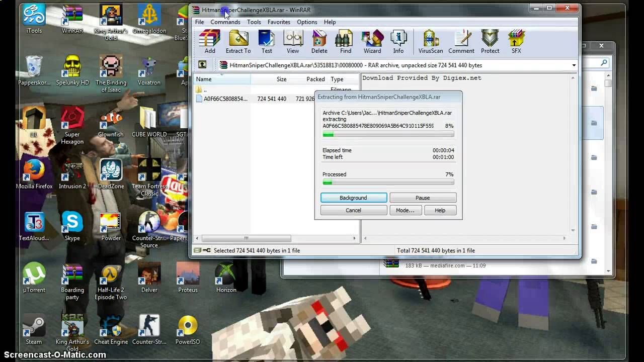Click the Mode... button
Viewport: 644px width, 362px height.
coord(405,210)
